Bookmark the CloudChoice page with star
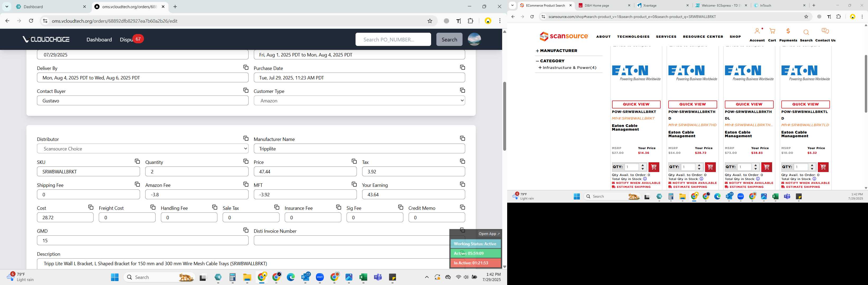The image size is (868, 285). tap(430, 21)
